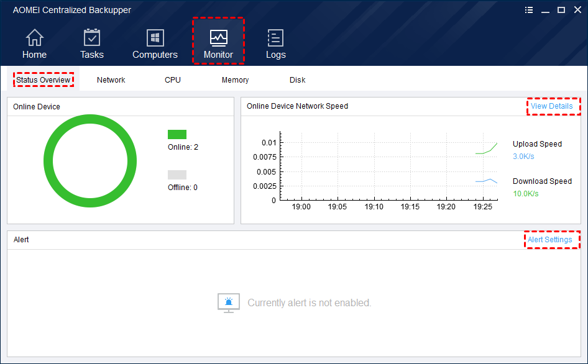Image resolution: width=588 pixels, height=364 pixels.
Task: Click 'Currently alert is not enabled.' message
Action: (310, 303)
